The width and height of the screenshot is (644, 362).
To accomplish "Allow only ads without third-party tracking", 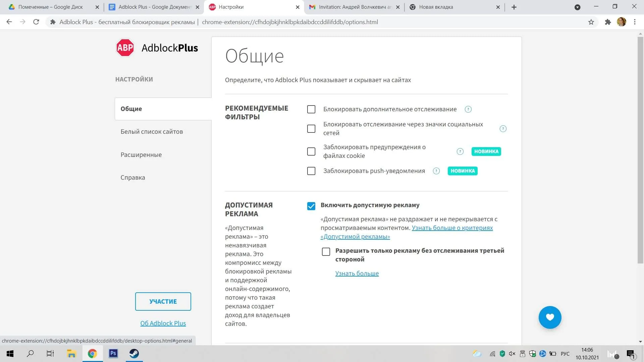I will 326,252.
